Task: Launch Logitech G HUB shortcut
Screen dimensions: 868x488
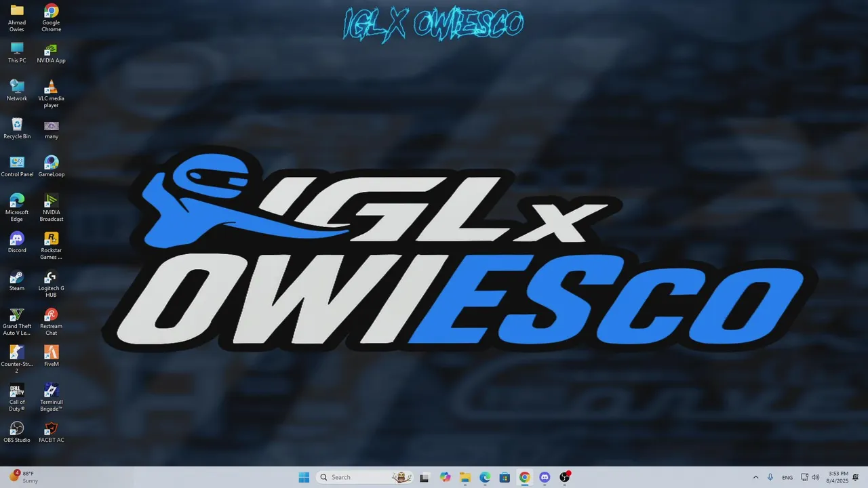Action: point(51,283)
